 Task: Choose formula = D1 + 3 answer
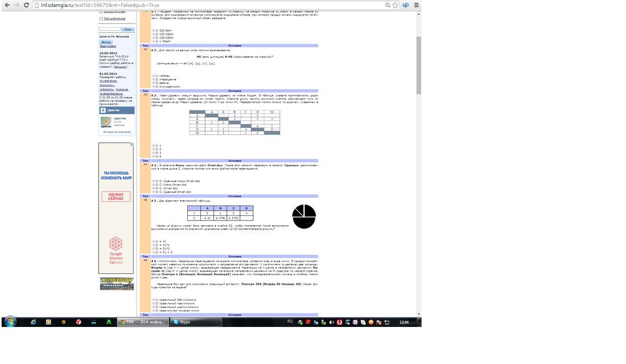click(154, 252)
